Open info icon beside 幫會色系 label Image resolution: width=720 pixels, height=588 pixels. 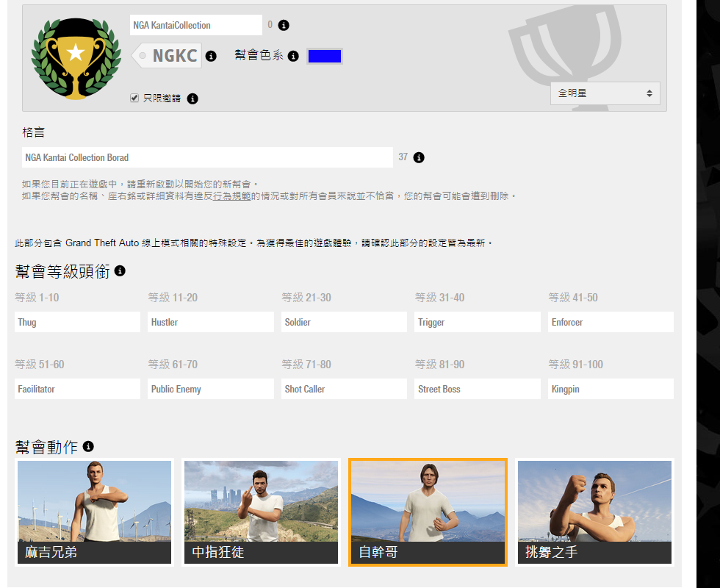293,56
